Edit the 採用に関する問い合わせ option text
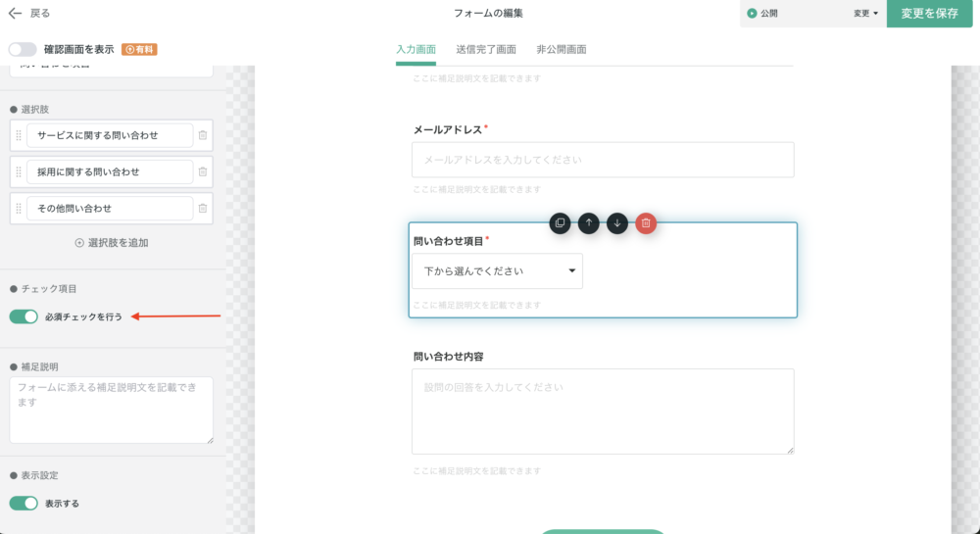 (x=110, y=171)
